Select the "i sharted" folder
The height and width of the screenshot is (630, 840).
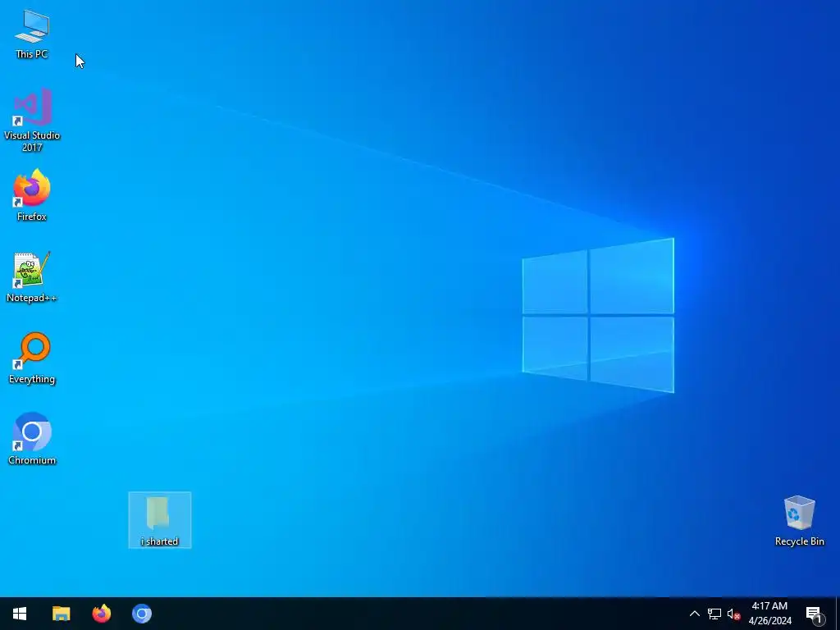[160, 519]
